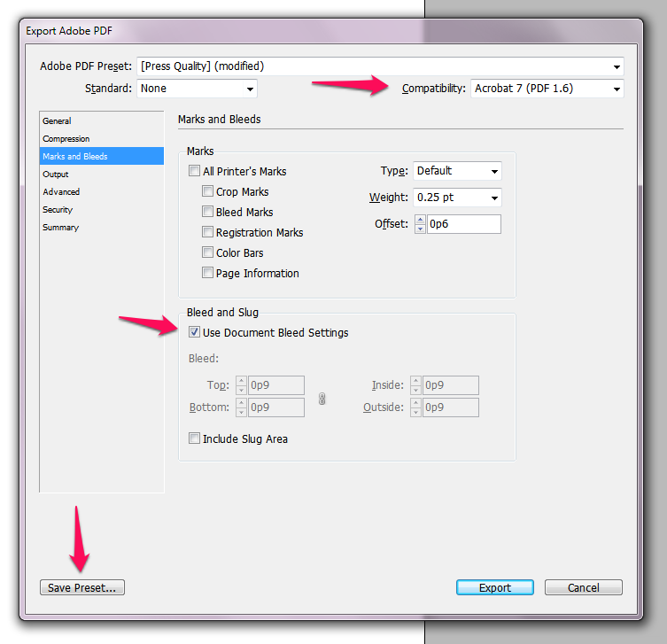Switch to the Compression panel
The image size is (667, 644).
click(66, 139)
